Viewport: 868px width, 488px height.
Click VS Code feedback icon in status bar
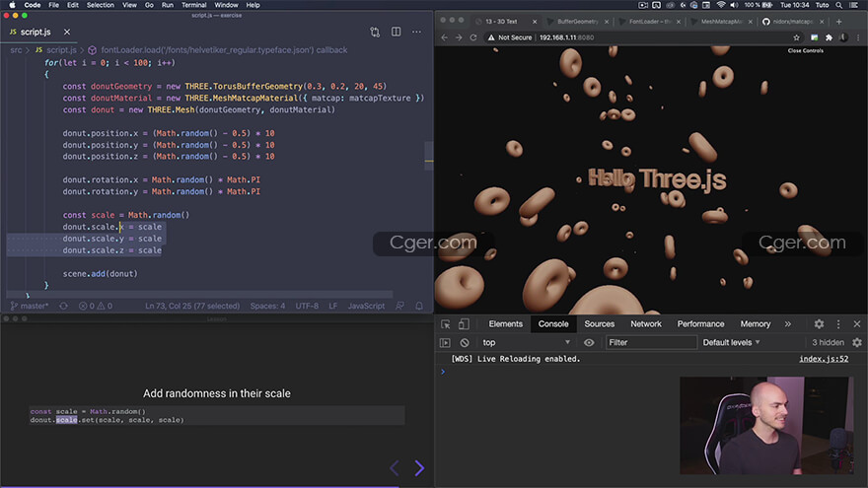400,306
